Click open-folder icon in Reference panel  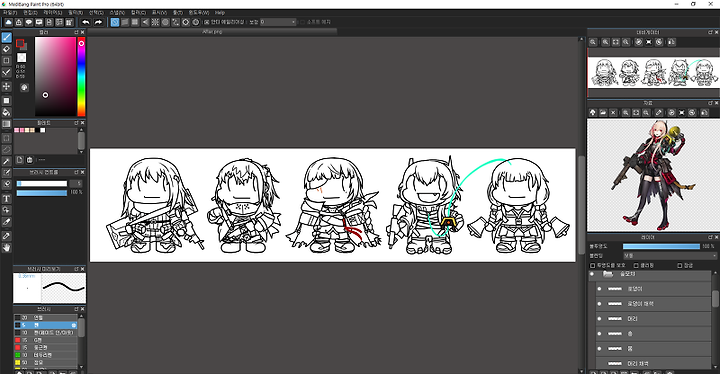point(603,113)
